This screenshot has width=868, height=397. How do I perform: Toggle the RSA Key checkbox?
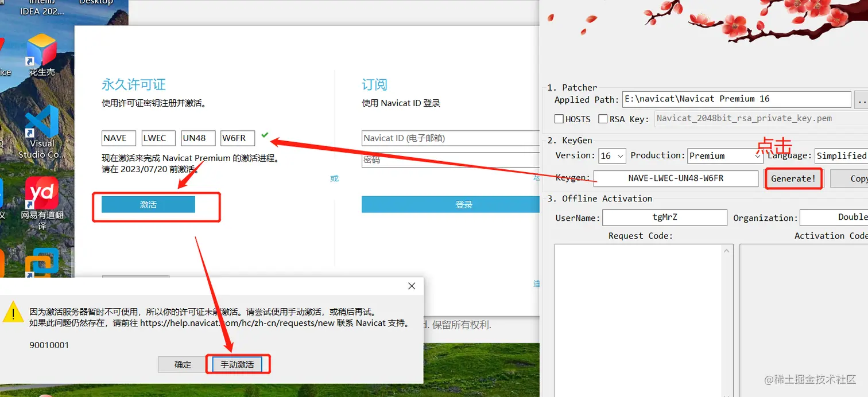pyautogui.click(x=603, y=119)
